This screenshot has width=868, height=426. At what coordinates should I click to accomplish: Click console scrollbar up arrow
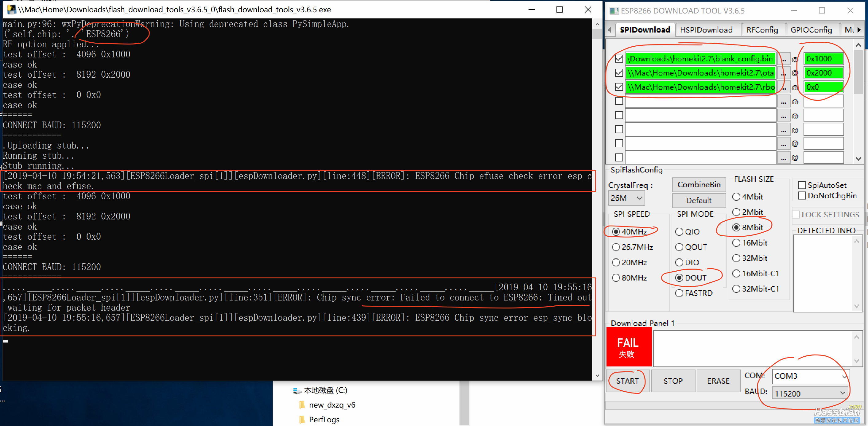[597, 24]
